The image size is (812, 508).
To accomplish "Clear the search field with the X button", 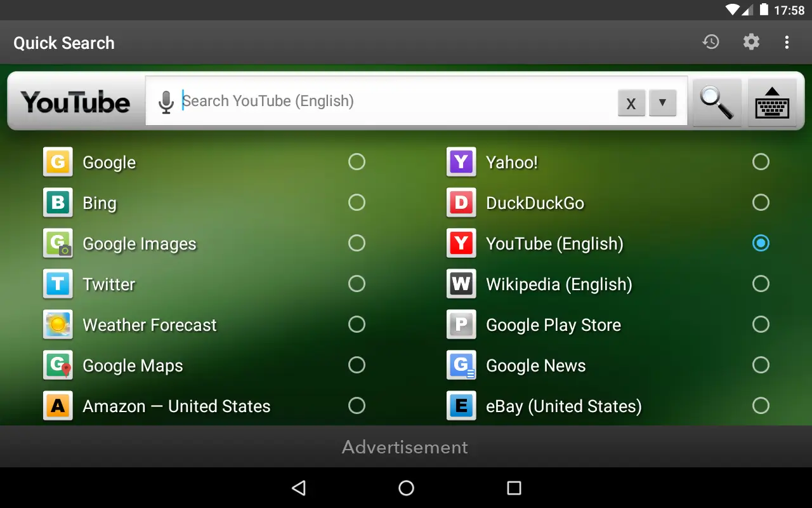I will [631, 102].
